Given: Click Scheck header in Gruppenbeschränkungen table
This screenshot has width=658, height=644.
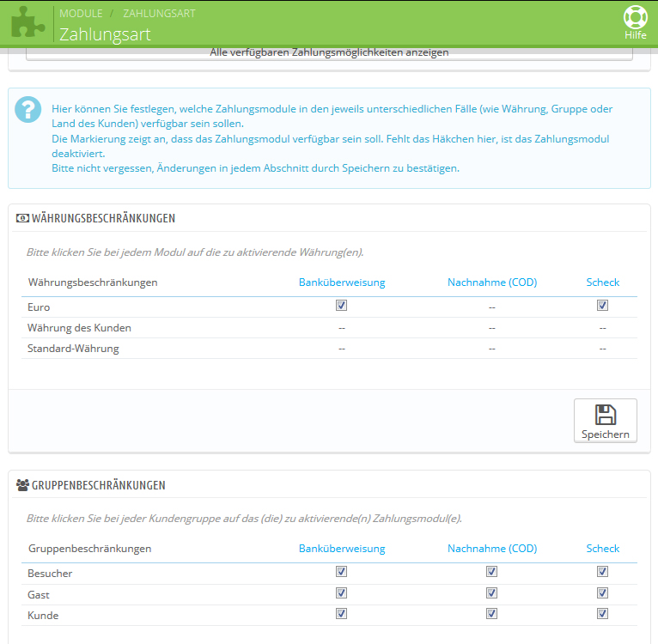Looking at the screenshot, I should [603, 549].
